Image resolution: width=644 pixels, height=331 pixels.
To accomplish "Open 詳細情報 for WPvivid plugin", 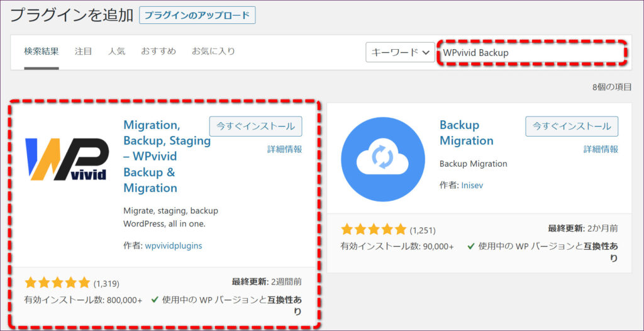I will [284, 149].
